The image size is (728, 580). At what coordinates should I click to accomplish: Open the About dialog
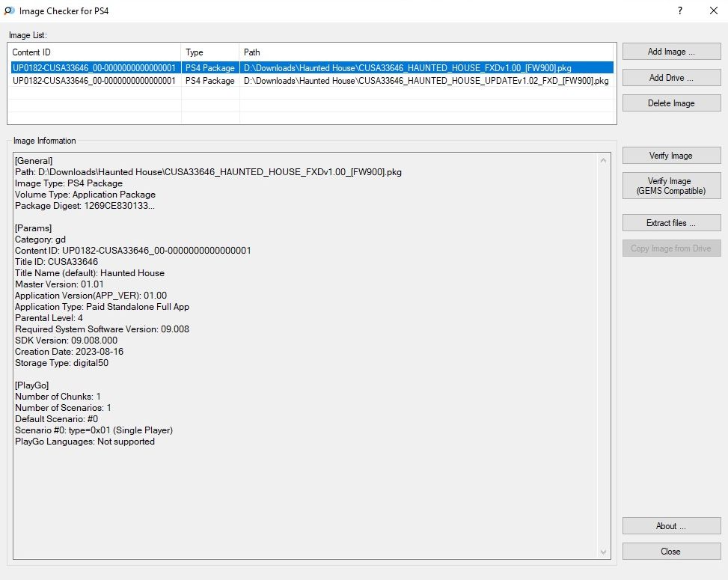671,526
